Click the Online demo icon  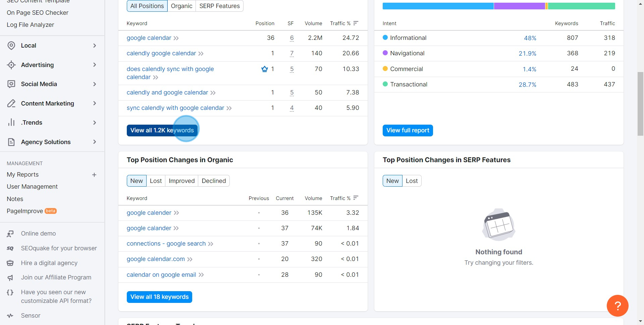click(x=10, y=234)
